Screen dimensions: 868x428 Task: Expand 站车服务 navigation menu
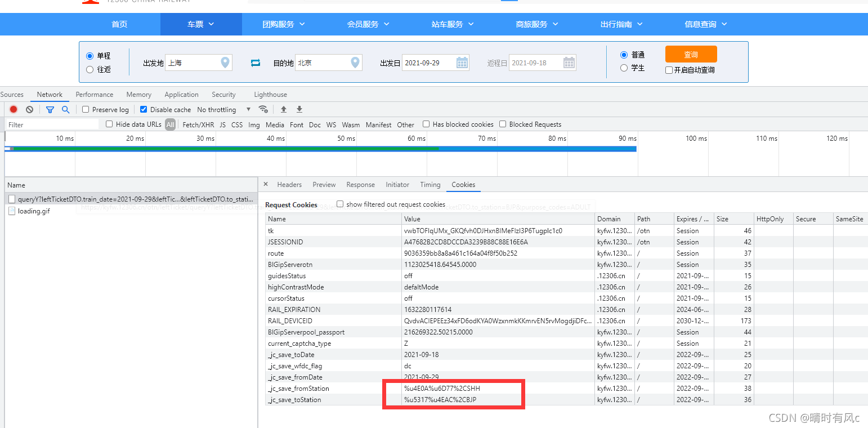pos(453,24)
